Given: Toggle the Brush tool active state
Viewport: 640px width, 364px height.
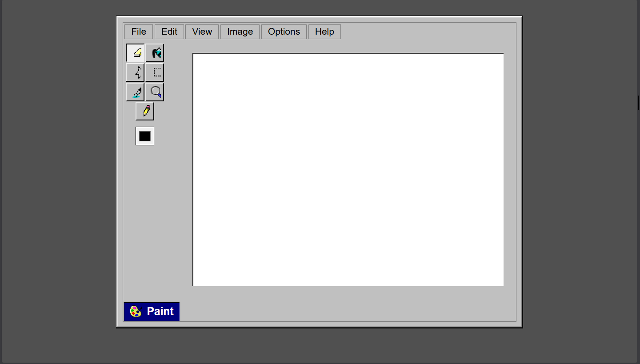Looking at the screenshot, I should click(135, 92).
